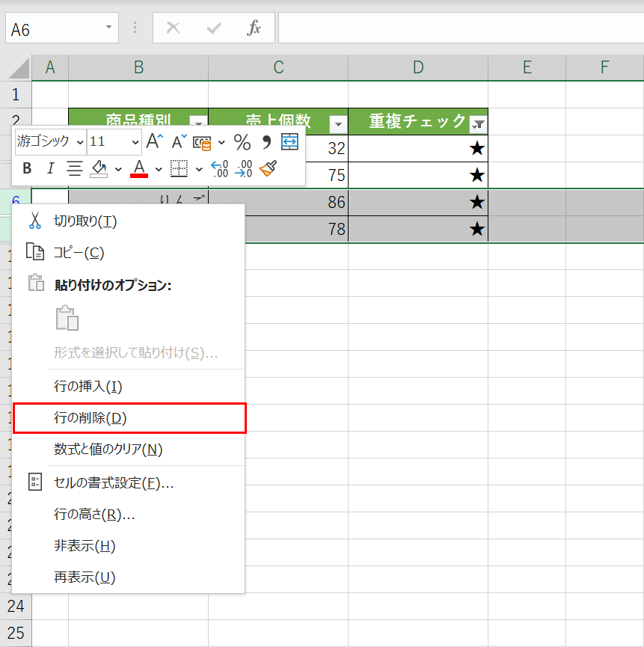Expand the font size dropdown
This screenshot has height=647, width=644.
click(135, 141)
